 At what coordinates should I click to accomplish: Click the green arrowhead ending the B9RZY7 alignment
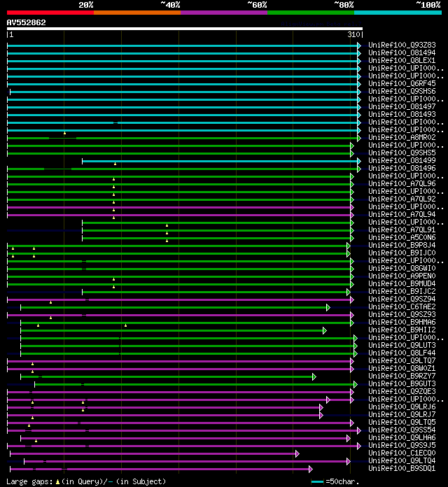pos(314,377)
